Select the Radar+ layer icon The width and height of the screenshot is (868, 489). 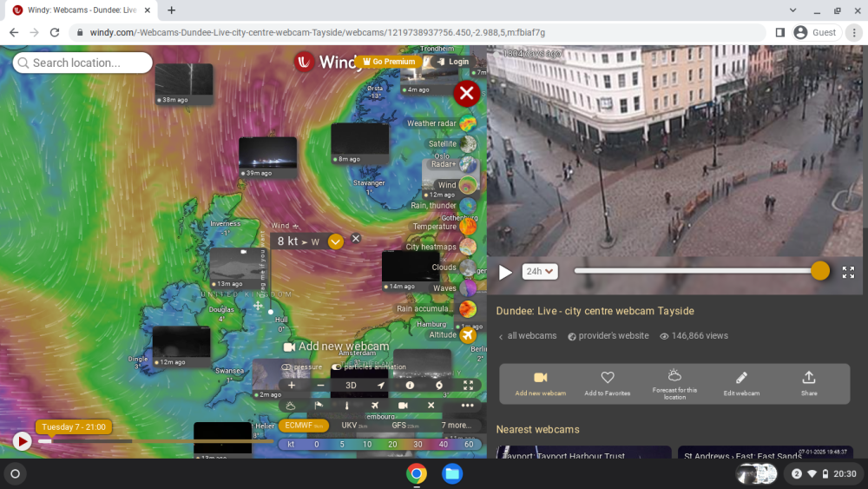[468, 164]
